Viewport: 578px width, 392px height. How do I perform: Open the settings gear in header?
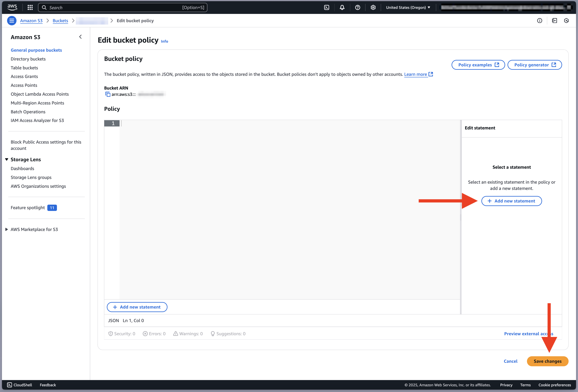(373, 7)
